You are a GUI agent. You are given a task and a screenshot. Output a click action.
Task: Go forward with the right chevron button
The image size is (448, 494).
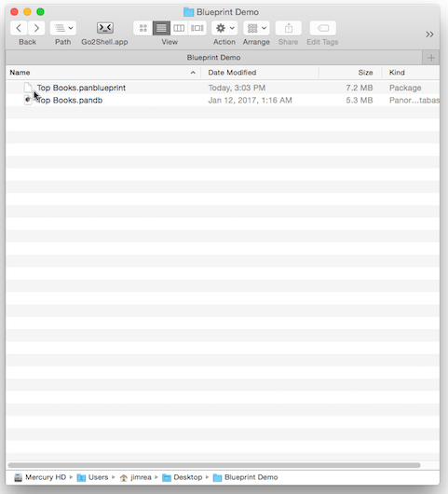(x=36, y=28)
